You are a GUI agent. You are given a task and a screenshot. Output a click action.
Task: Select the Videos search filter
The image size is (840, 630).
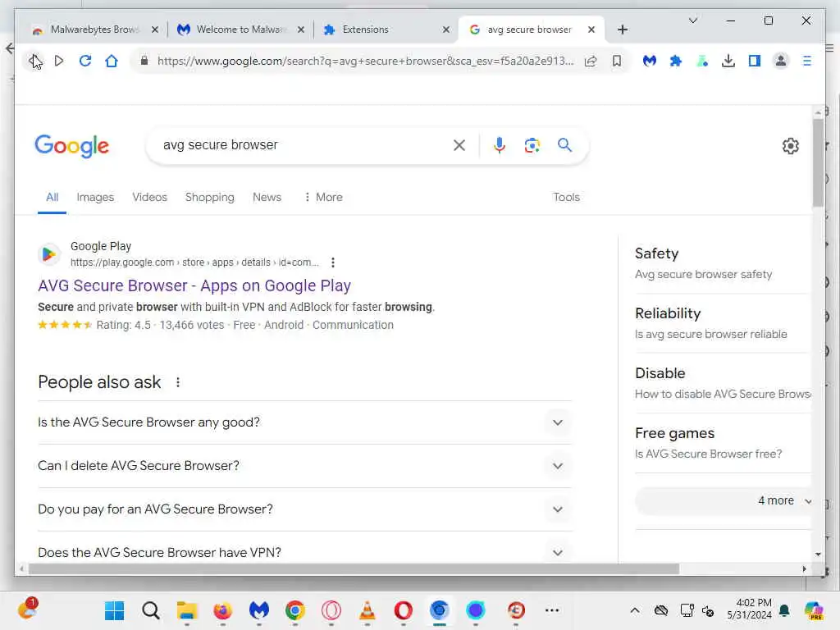click(150, 197)
